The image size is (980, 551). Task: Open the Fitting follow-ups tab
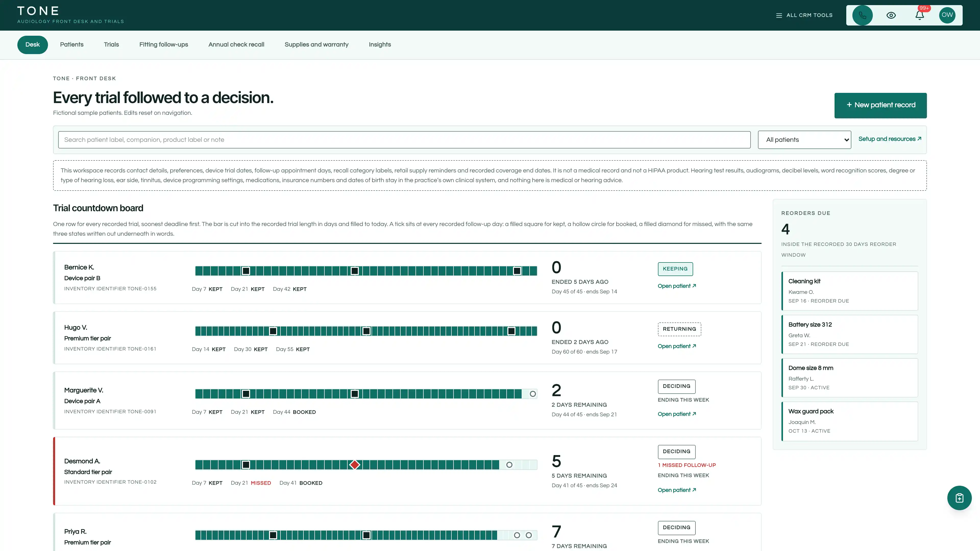164,44
